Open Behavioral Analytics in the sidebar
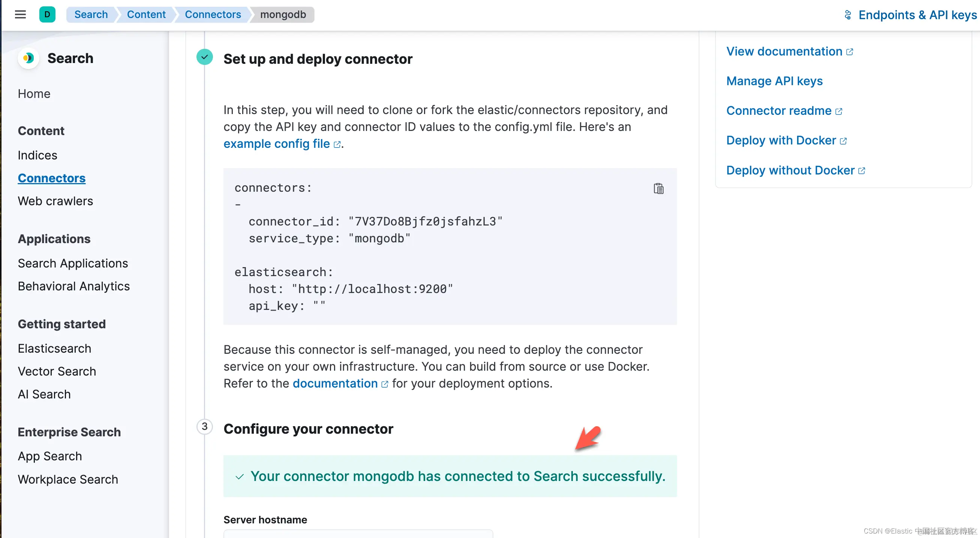The height and width of the screenshot is (538, 980). (74, 286)
